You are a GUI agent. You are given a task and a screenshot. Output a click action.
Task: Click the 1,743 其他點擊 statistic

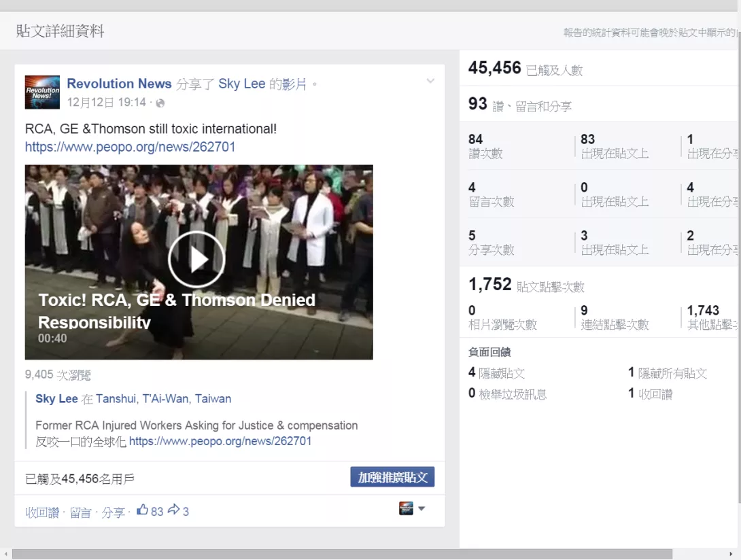point(712,317)
